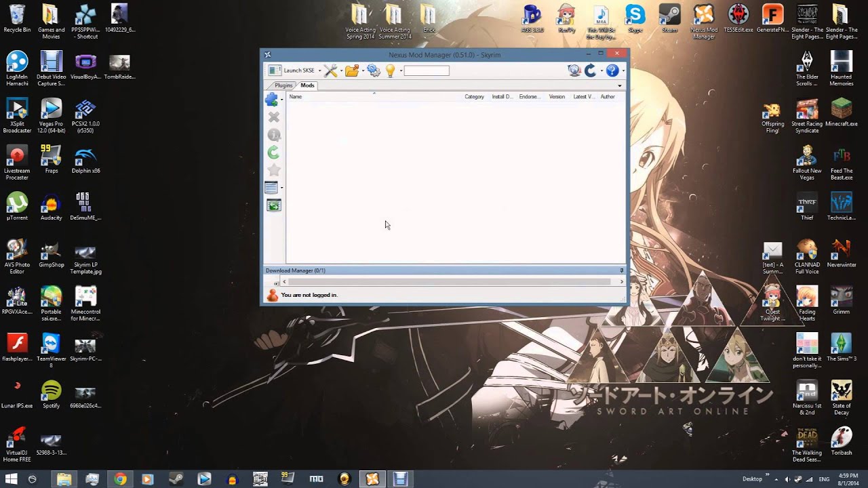Image resolution: width=868 pixels, height=488 pixels.
Task: Click the scrollbar right arrow
Action: click(x=621, y=282)
